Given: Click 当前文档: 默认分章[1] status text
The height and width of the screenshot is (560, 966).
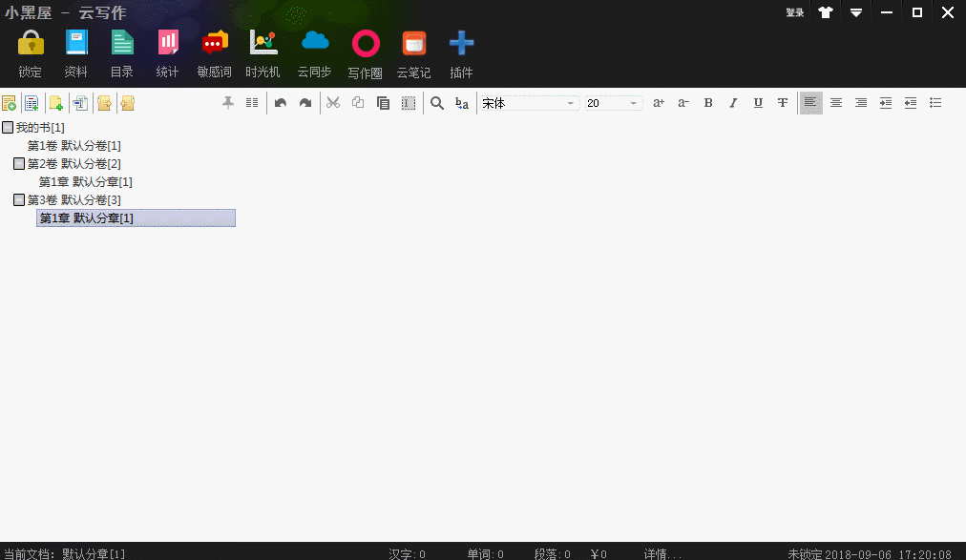Looking at the screenshot, I should coord(64,554).
